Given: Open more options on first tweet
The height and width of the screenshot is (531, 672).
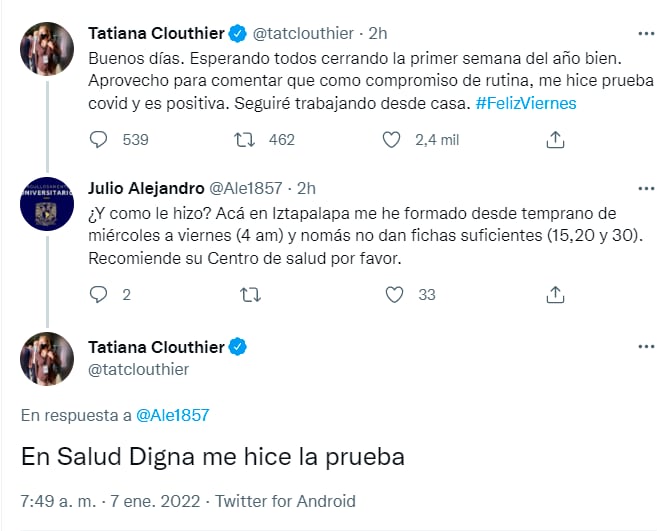Looking at the screenshot, I should pyautogui.click(x=646, y=33).
